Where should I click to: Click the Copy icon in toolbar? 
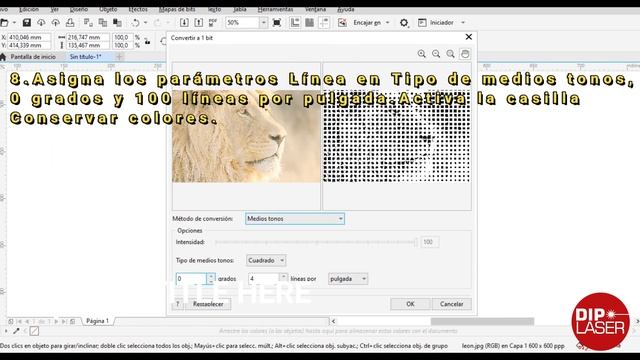tap(103, 22)
